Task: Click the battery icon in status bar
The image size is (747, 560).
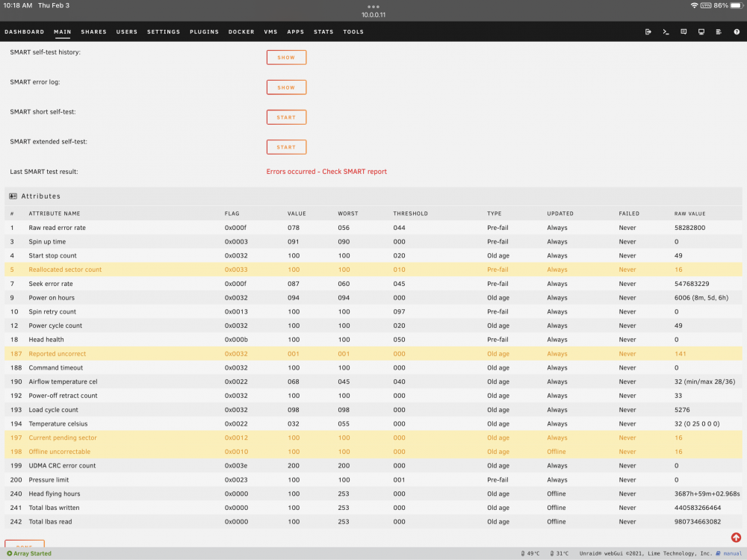Action: coord(737,5)
